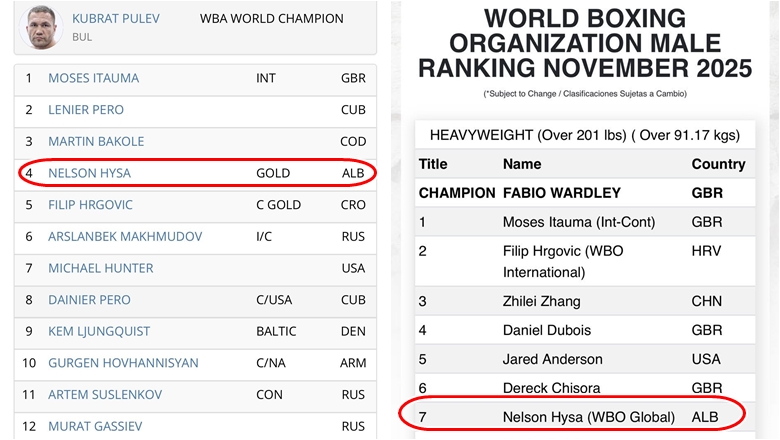Click Murat Gassiev's name
Image resolution: width=780 pixels, height=440 pixels.
[95, 427]
